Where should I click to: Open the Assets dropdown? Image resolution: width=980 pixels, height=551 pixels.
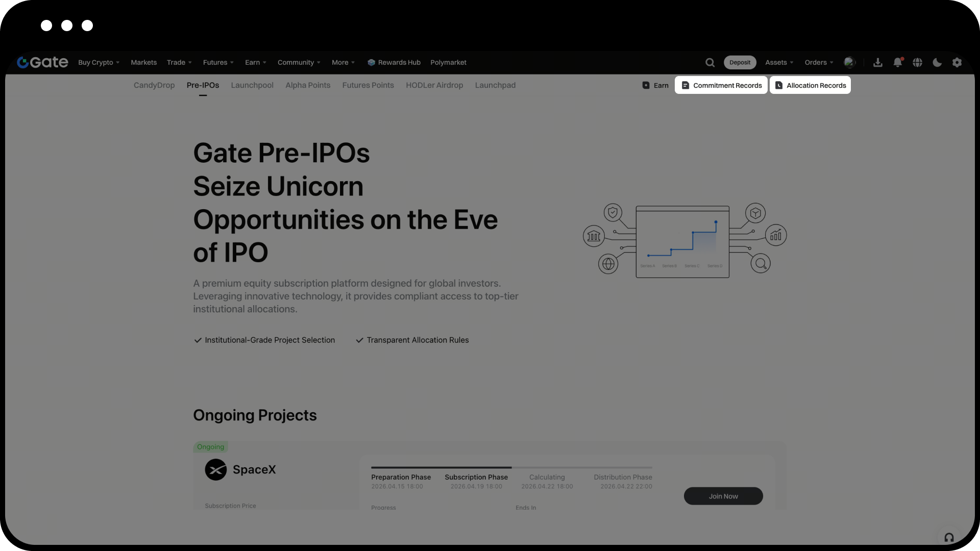coord(779,62)
